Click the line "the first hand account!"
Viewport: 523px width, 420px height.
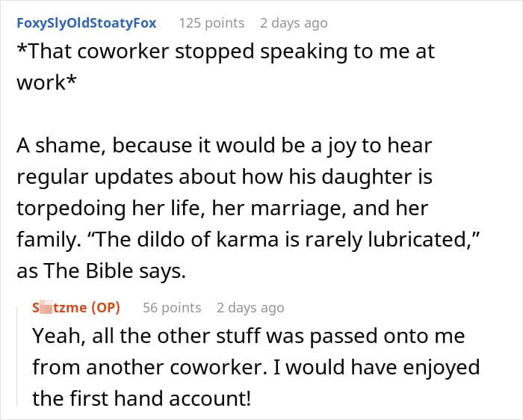[142, 399]
